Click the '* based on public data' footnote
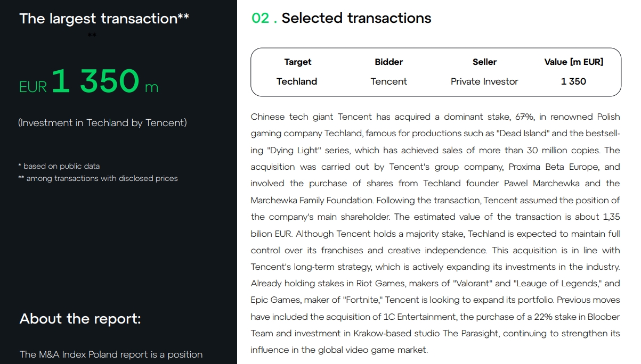The width and height of the screenshot is (641, 364). [x=59, y=166]
